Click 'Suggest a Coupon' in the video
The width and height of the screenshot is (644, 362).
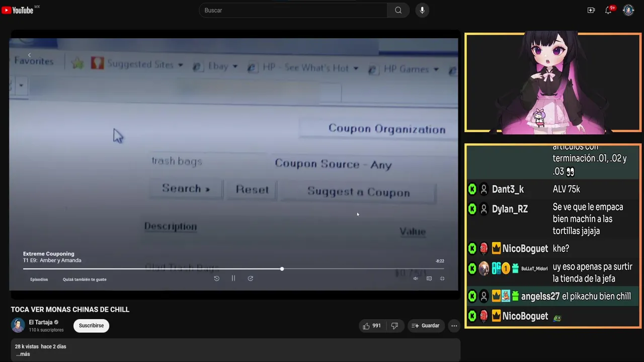pyautogui.click(x=358, y=192)
